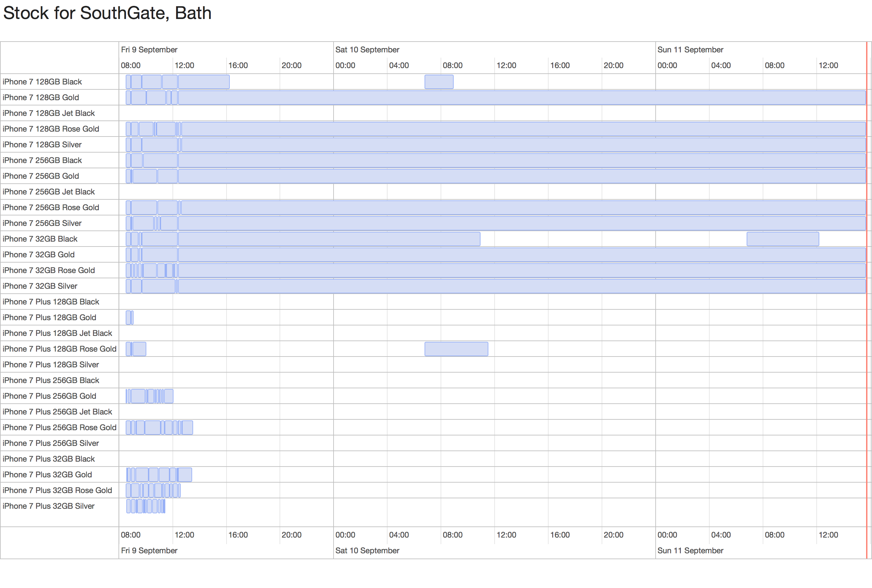Click the Stock for SouthGate, Bath heading
The width and height of the screenshot is (872, 588).
107,13
